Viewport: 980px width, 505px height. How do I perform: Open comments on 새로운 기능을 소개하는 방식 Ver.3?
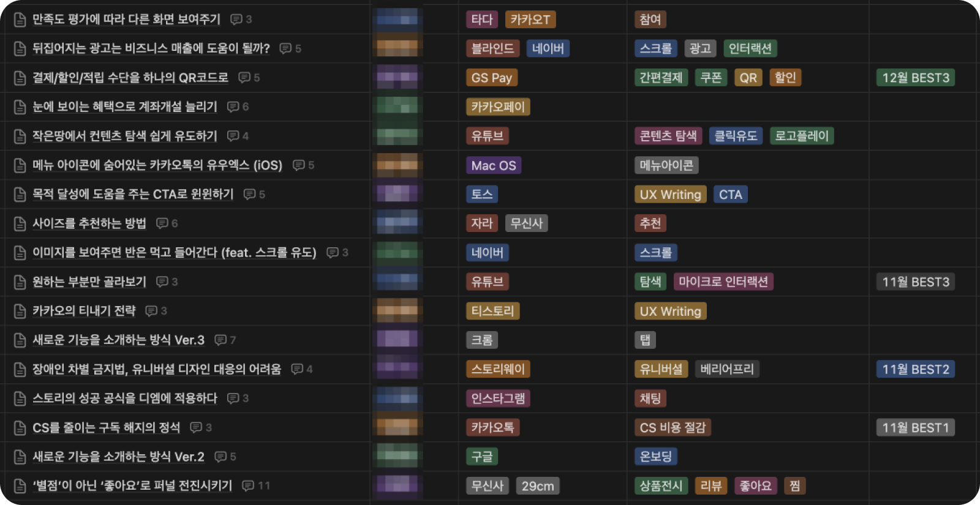tap(225, 340)
